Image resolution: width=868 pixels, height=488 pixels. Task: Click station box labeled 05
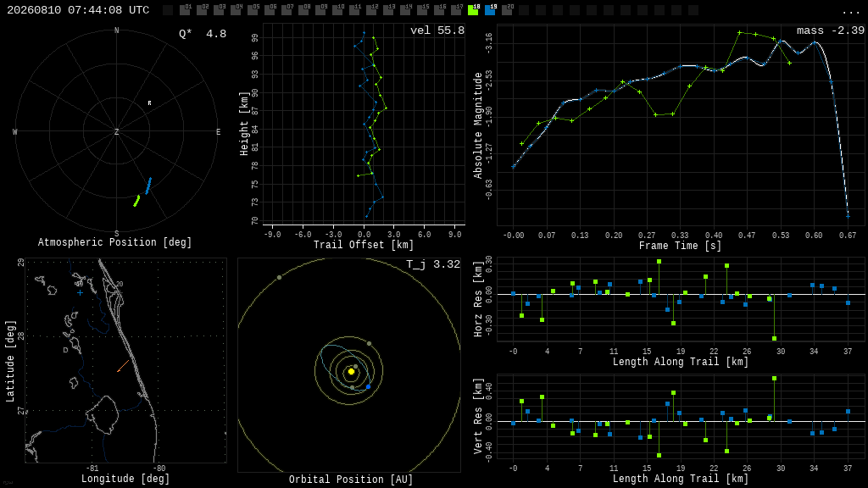[253, 10]
